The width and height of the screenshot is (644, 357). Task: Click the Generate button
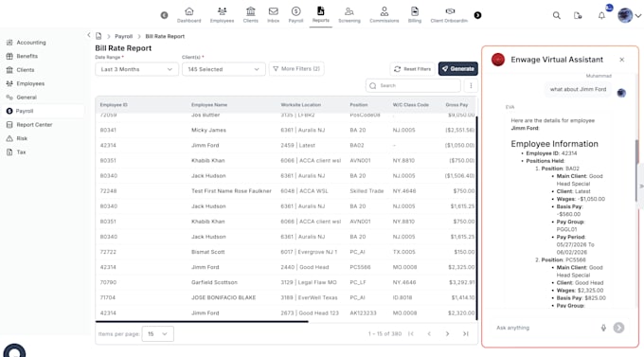tap(458, 68)
